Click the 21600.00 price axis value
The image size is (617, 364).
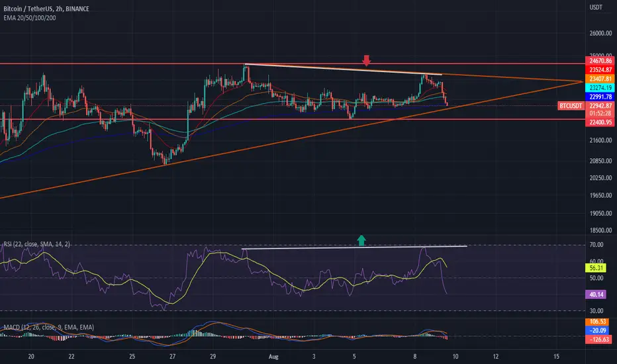(600, 140)
